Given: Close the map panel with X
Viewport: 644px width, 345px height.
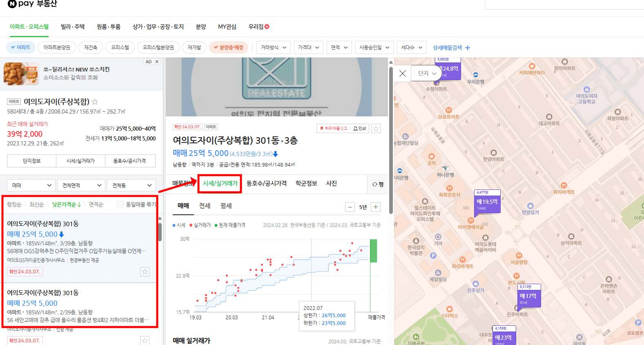Looking at the screenshot, I should [x=403, y=73].
